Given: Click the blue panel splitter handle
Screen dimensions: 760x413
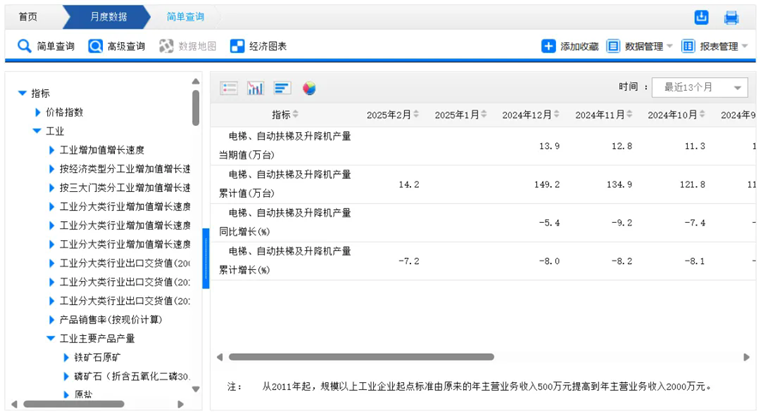Looking at the screenshot, I should 206,258.
